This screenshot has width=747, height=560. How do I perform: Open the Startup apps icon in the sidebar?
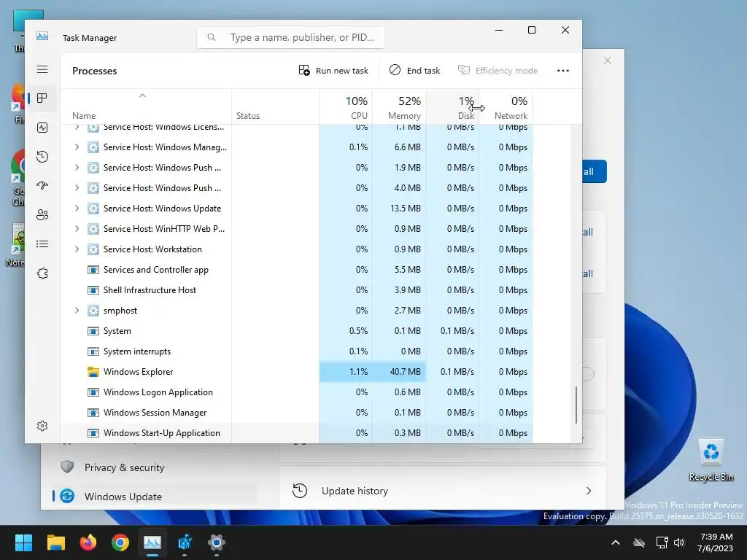[x=42, y=186]
